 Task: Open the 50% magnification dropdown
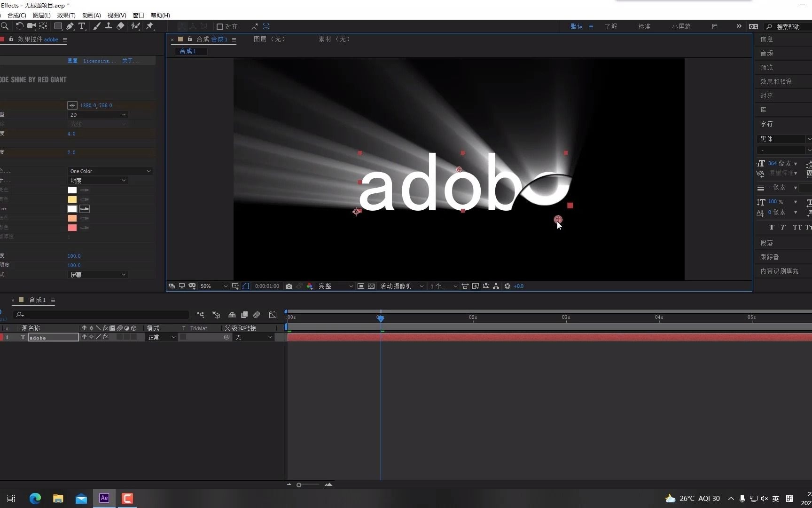(211, 286)
